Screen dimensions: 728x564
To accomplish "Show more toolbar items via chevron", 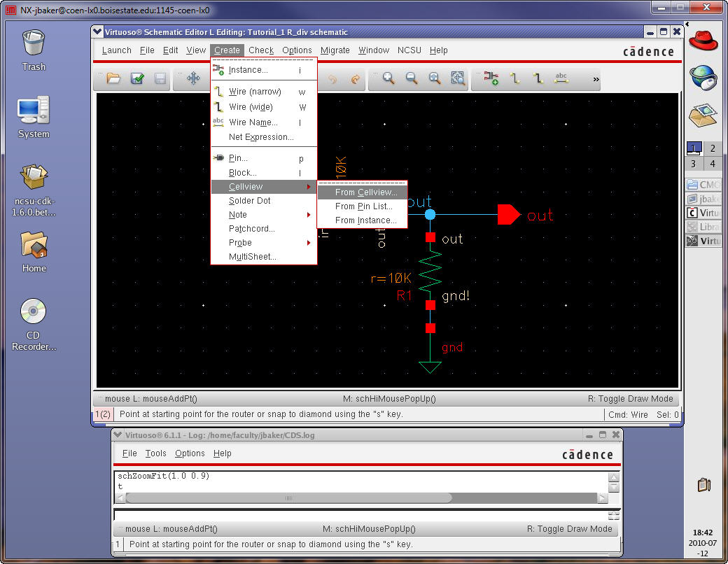I will coord(596,79).
